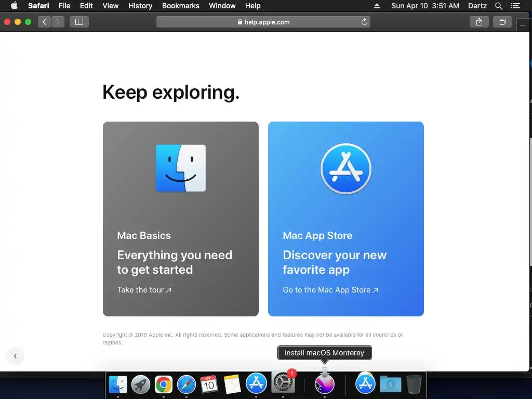Click the date and time in menu bar
This screenshot has height=399, width=532.
click(425, 6)
